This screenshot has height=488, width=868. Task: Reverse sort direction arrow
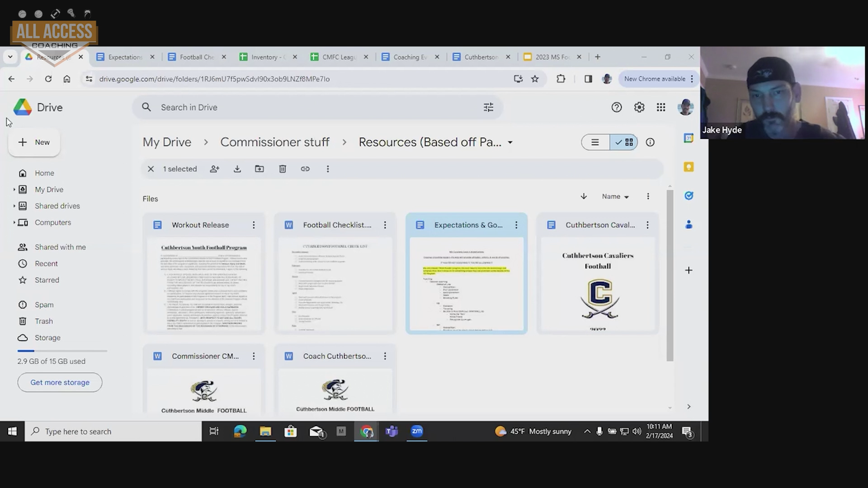pos(584,197)
